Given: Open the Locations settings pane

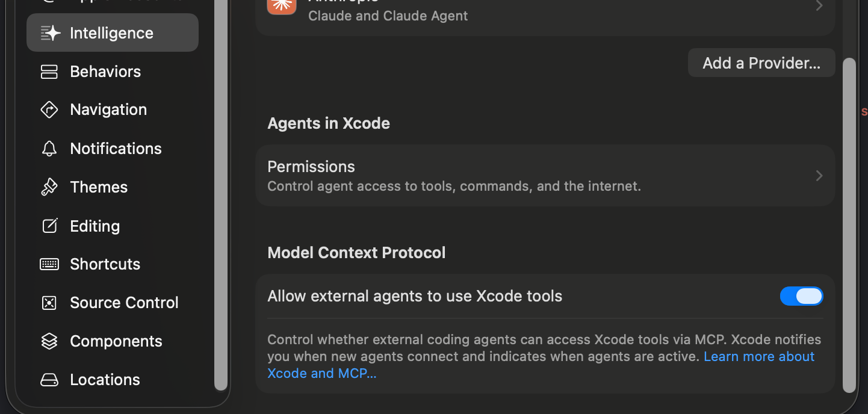Looking at the screenshot, I should click(x=104, y=380).
